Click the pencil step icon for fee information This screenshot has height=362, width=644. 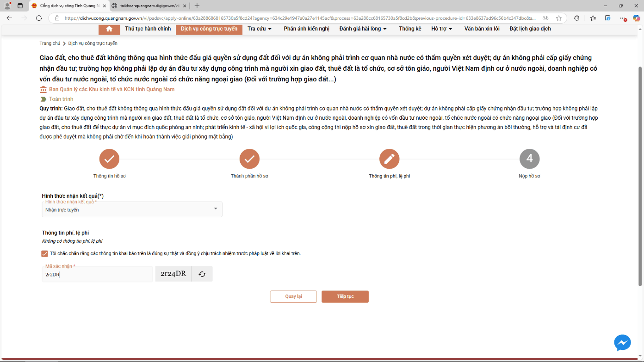[389, 159]
